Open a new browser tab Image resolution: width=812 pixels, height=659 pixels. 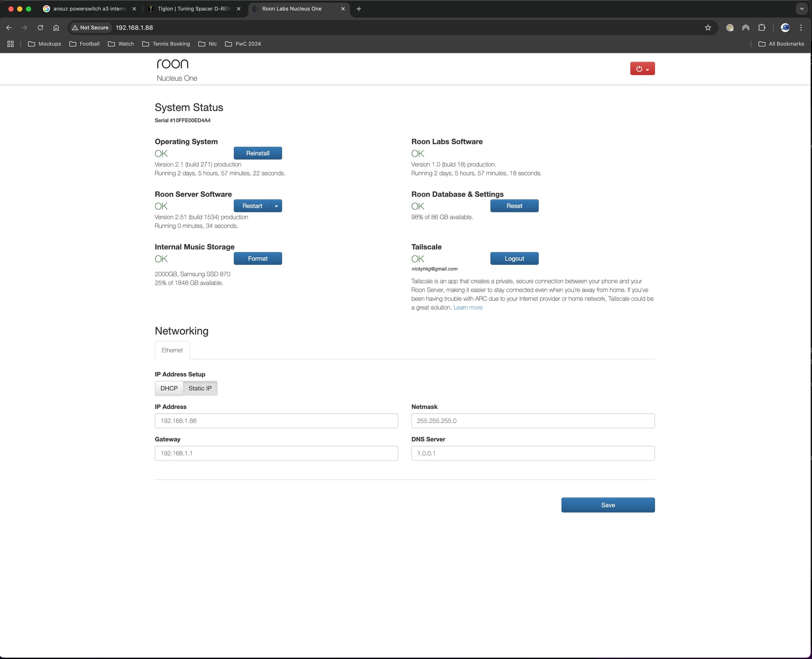[359, 8]
